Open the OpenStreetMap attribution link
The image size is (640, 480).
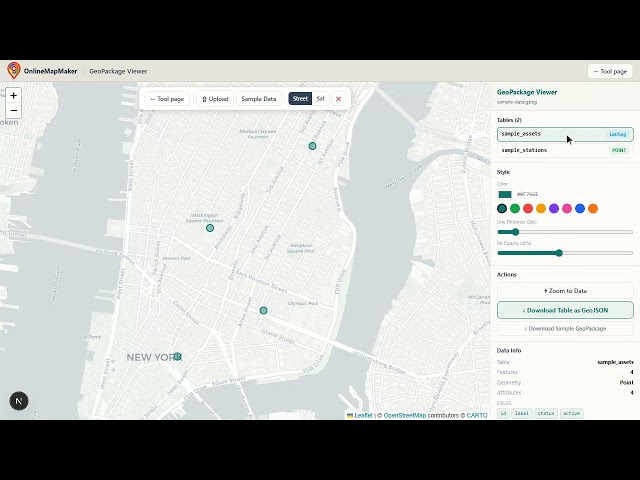point(404,415)
